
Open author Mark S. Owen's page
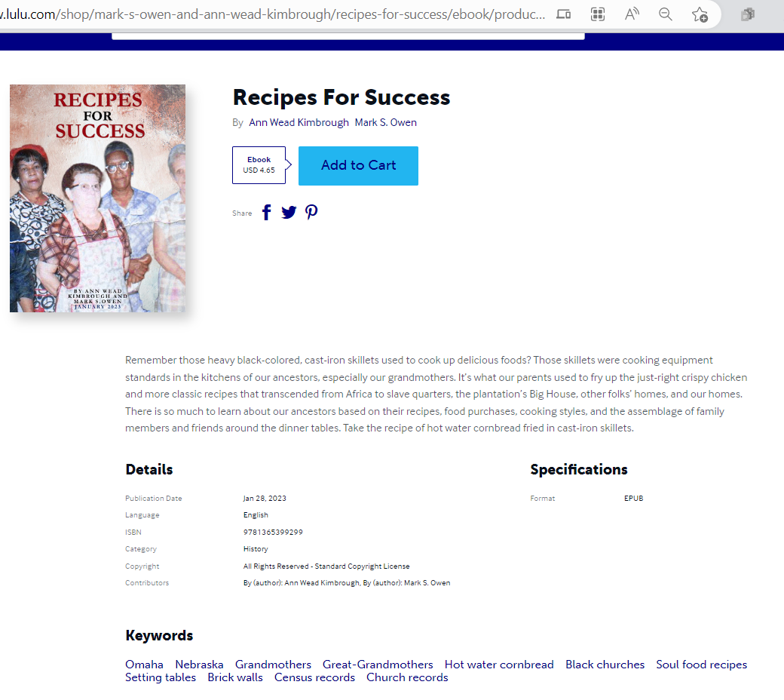pyautogui.click(x=385, y=123)
